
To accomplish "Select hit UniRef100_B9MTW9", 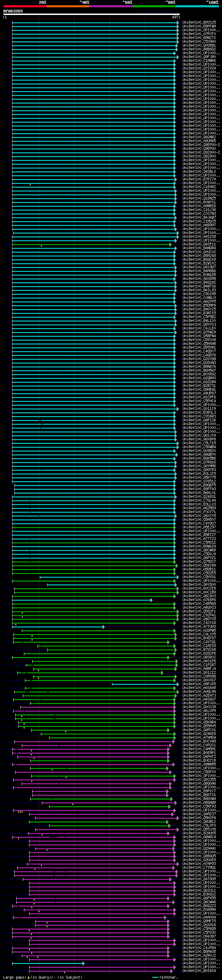I will click(x=199, y=26).
